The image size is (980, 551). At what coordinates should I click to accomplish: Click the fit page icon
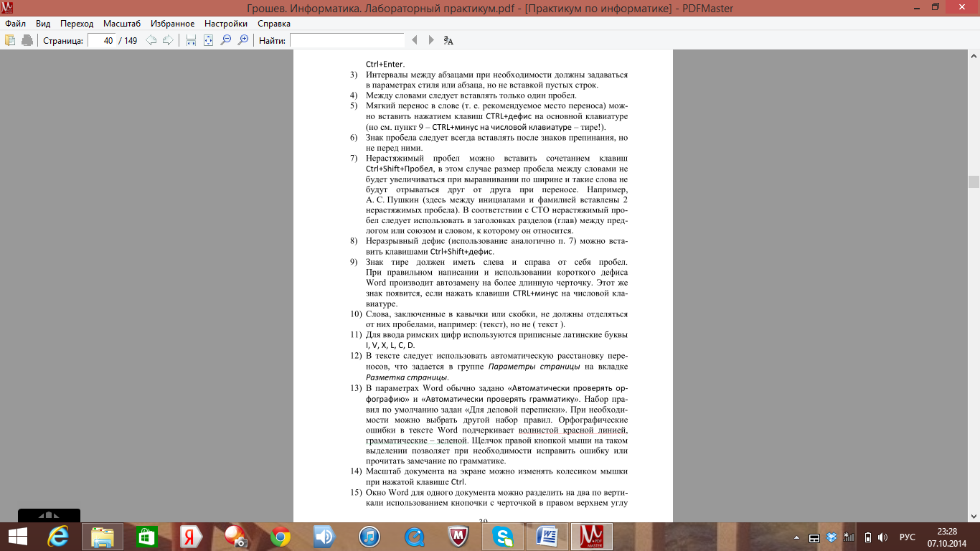click(208, 40)
